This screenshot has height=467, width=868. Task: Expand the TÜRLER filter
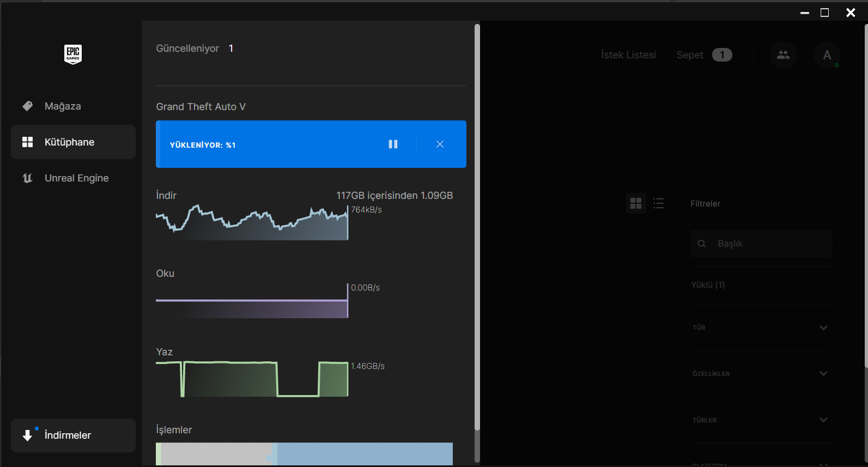(x=761, y=420)
